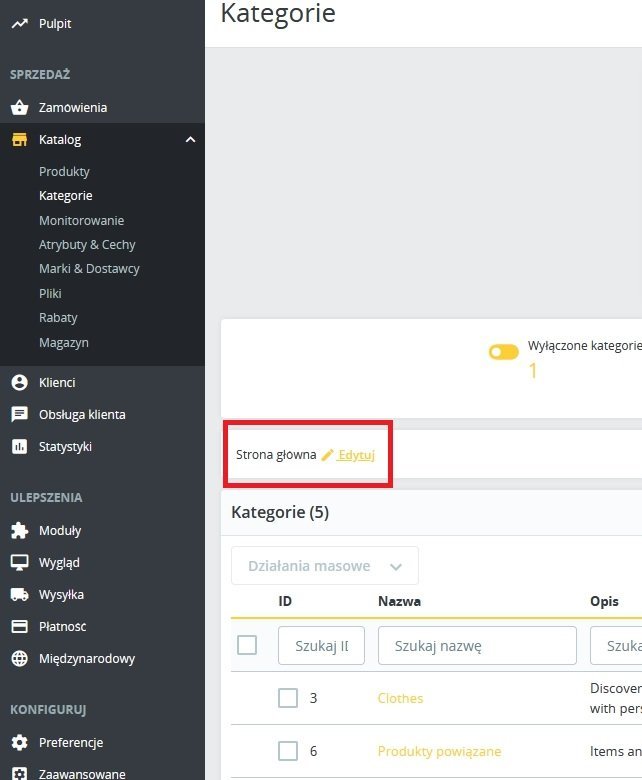Sort by Opis column header
Viewport: 642px width, 780px height.
(604, 601)
